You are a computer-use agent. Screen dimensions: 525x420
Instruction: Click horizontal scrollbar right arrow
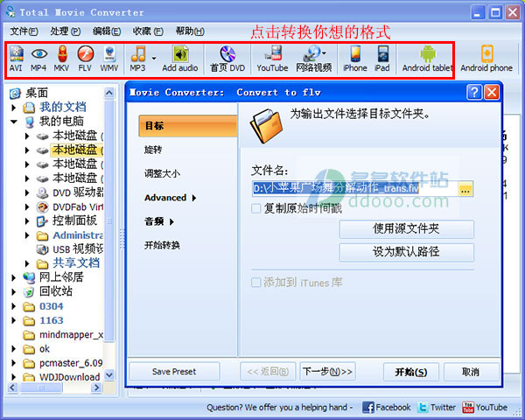point(96,388)
